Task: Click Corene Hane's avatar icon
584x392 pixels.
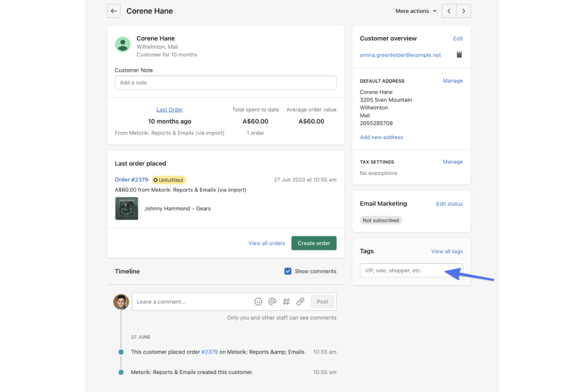Action: 124,44
